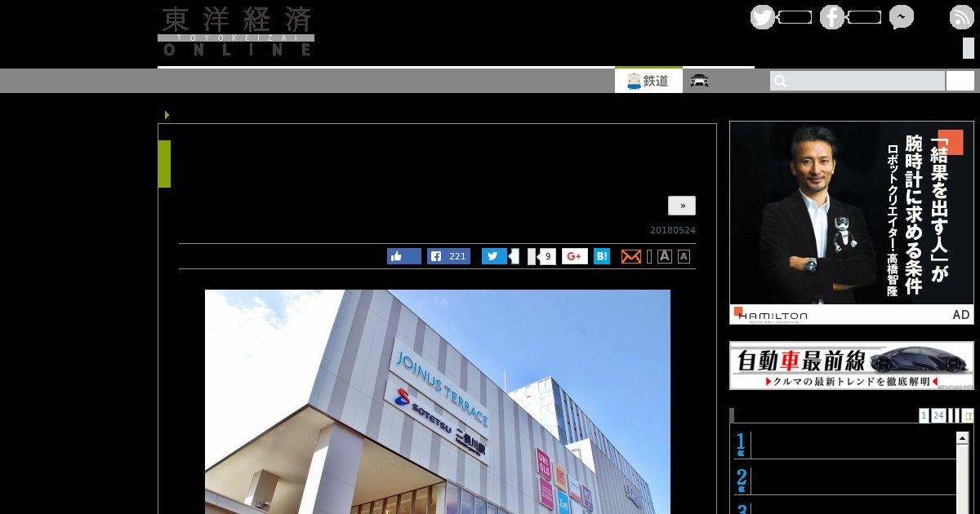
Task: Switch to the 鉄道 railway tab
Action: [648, 81]
